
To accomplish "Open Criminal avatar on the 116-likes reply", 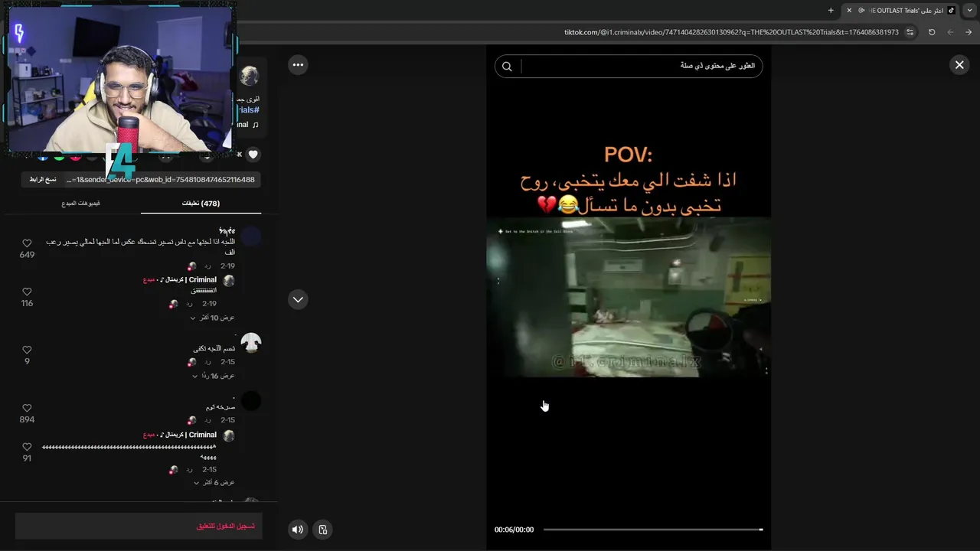I will point(228,281).
